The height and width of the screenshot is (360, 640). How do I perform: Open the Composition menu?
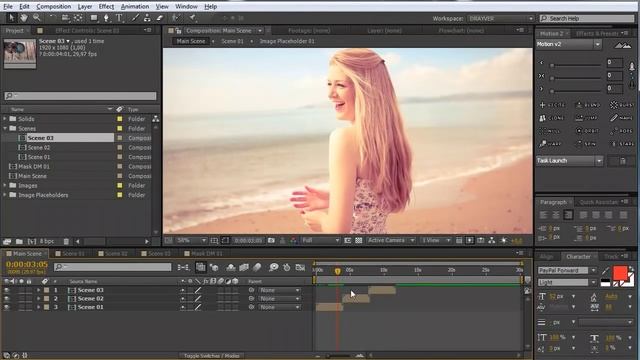pyautogui.click(x=53, y=7)
